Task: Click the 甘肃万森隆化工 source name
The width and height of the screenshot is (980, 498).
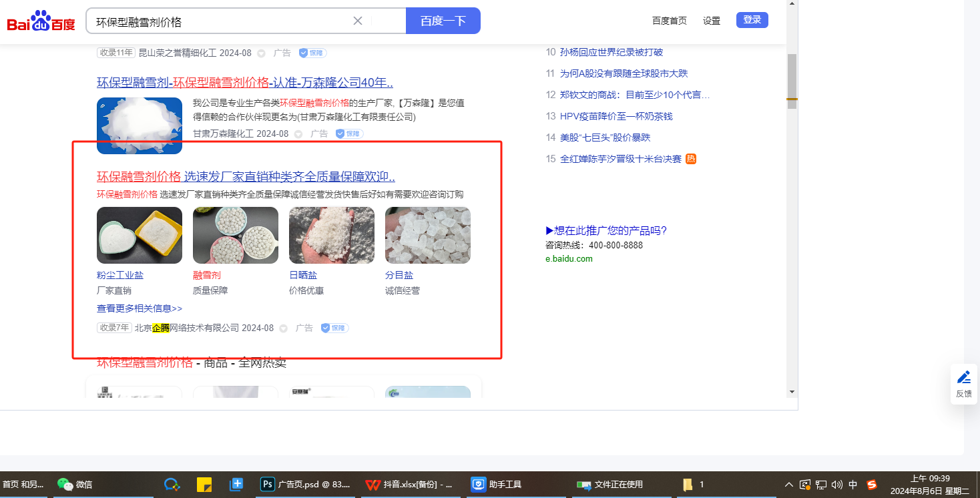Action: pyautogui.click(x=223, y=134)
